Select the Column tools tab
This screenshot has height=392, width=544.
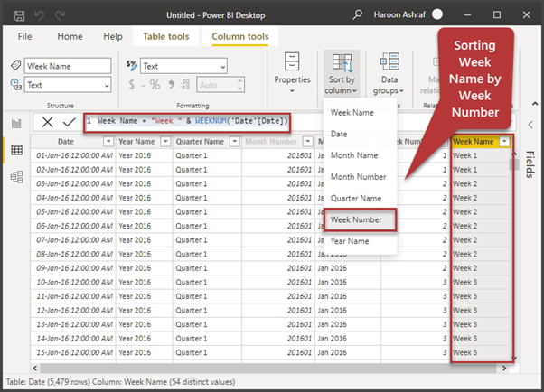pos(240,36)
